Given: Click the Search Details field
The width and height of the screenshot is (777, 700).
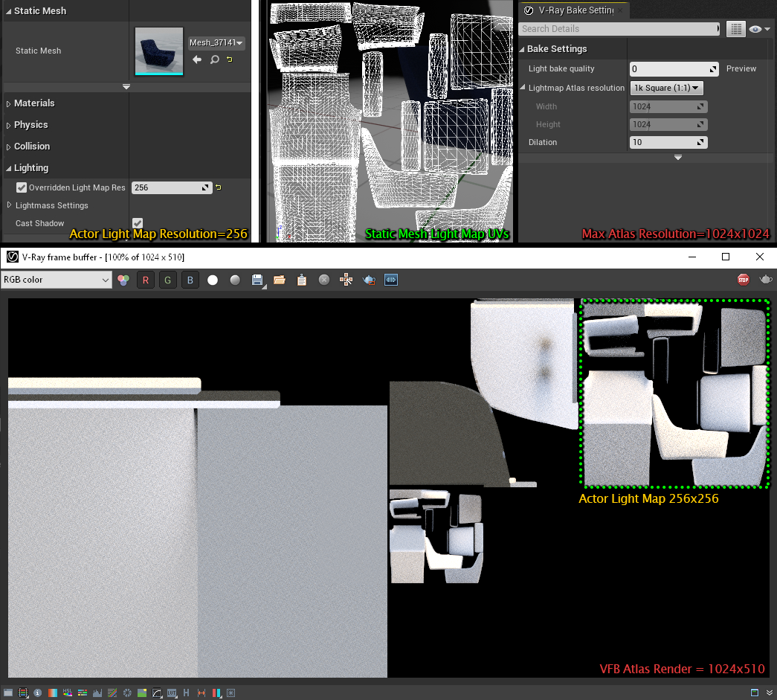Looking at the screenshot, I should (x=619, y=29).
